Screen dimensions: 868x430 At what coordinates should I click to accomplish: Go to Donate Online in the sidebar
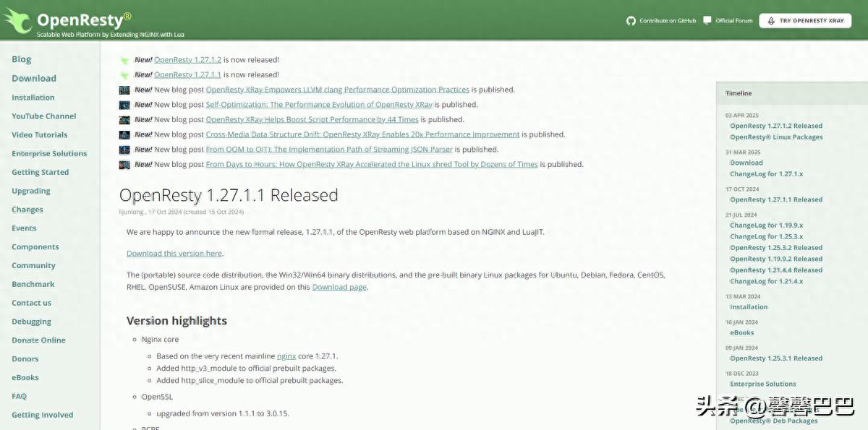38,340
